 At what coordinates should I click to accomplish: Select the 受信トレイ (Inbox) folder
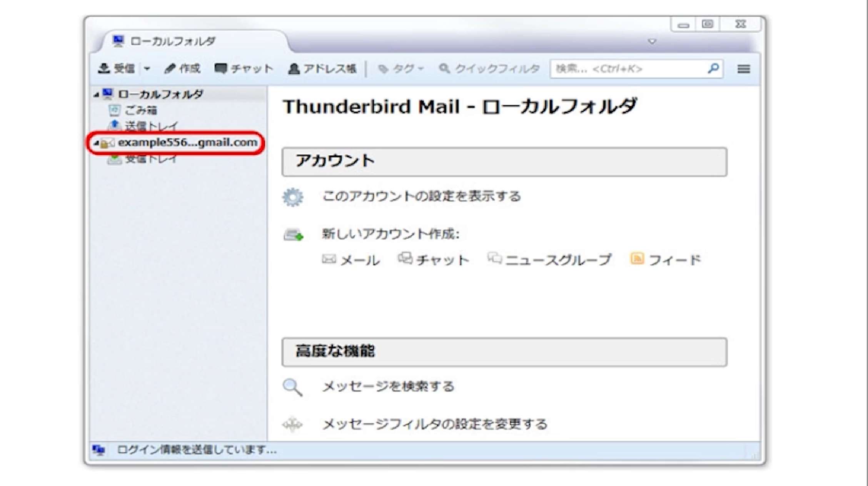[151, 158]
